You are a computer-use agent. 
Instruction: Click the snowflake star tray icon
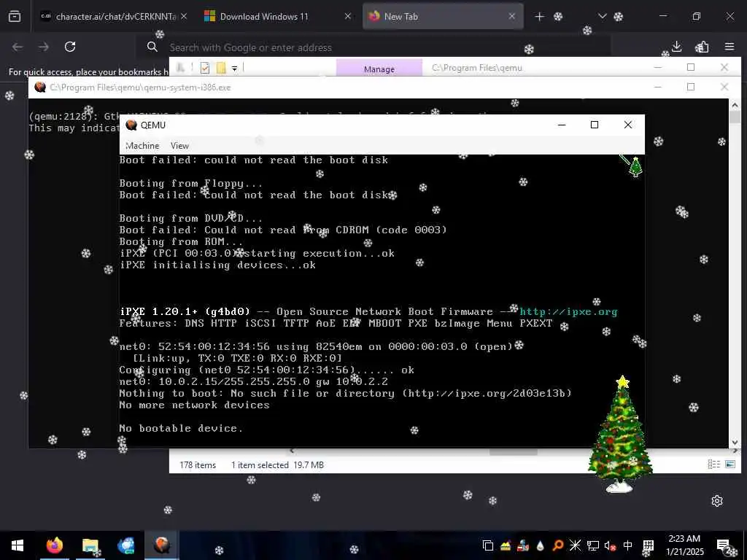(x=575, y=545)
